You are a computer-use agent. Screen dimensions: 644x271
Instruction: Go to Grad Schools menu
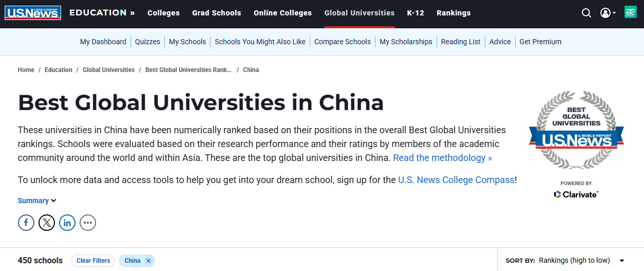216,13
